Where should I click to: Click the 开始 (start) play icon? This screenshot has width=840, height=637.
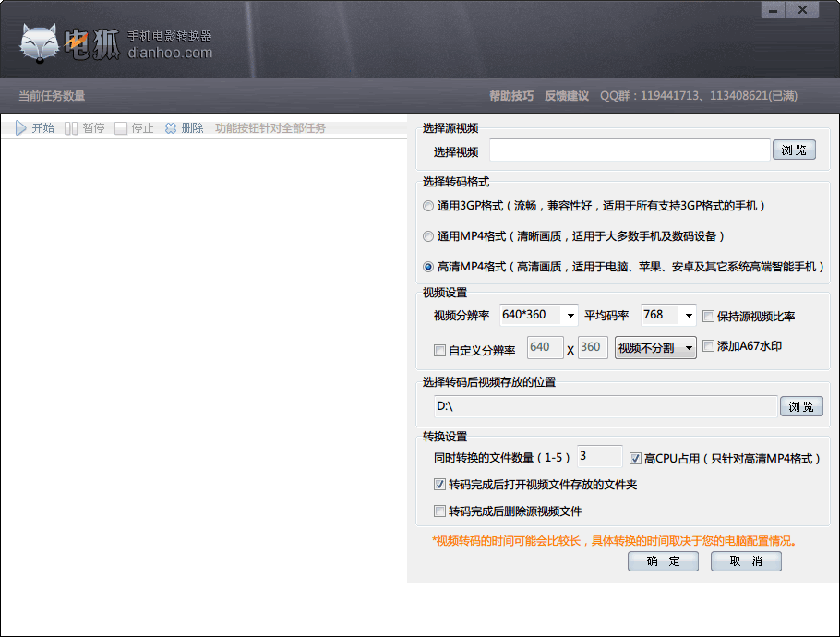tap(20, 128)
